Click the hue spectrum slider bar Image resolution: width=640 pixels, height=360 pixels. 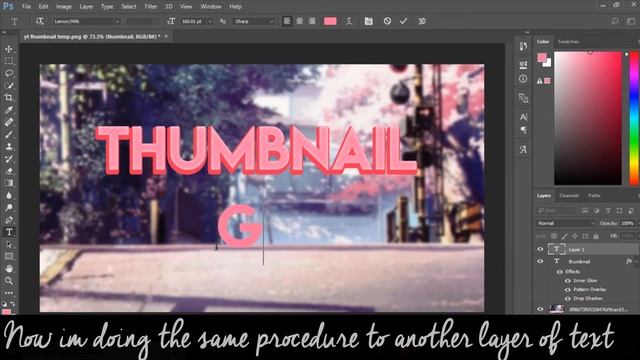click(635, 118)
